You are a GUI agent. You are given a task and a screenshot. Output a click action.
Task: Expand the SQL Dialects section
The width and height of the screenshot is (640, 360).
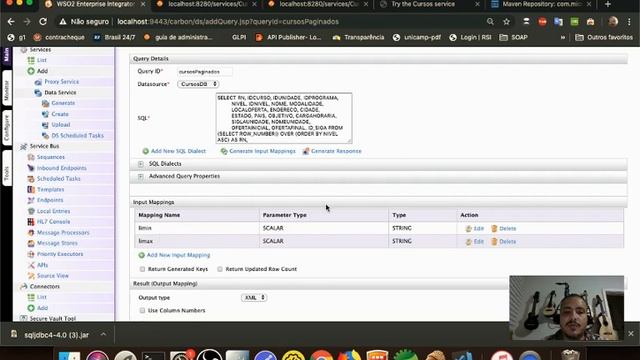[140, 164]
